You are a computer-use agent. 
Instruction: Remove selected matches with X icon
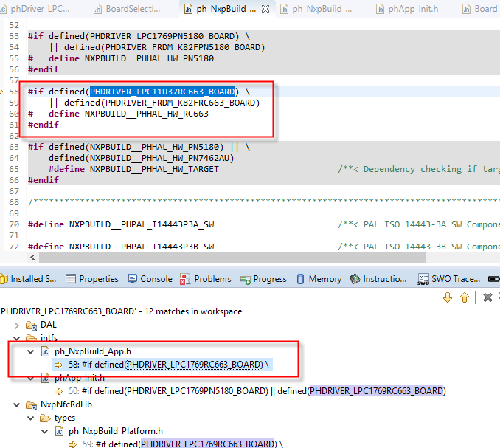487,297
